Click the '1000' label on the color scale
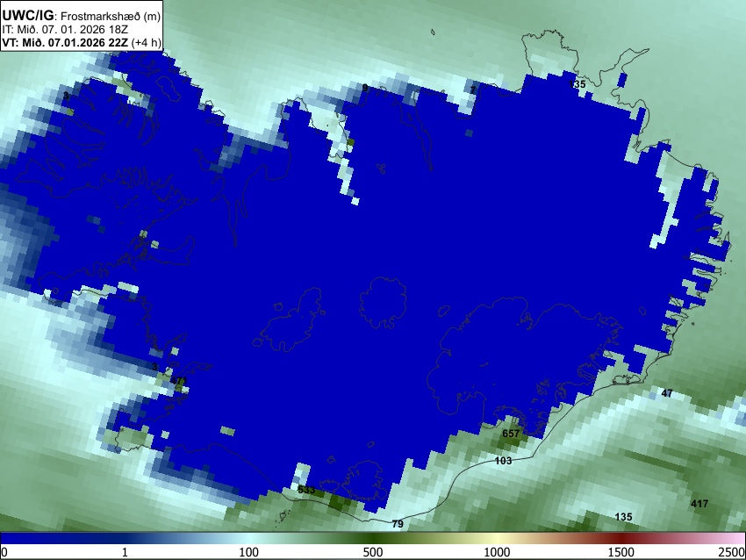The image size is (746, 560). click(x=497, y=552)
